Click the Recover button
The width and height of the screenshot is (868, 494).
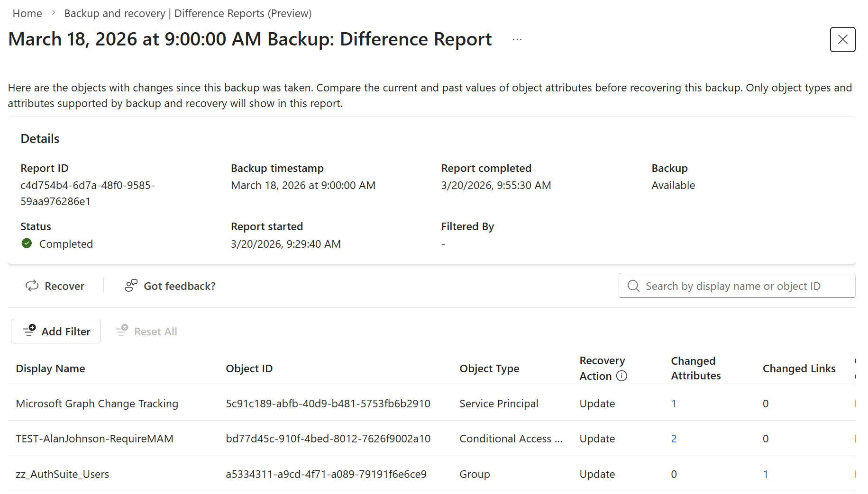point(55,286)
